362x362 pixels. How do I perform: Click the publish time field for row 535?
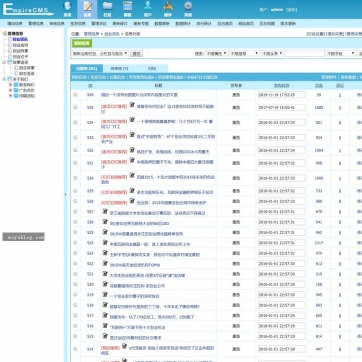click(x=282, y=108)
